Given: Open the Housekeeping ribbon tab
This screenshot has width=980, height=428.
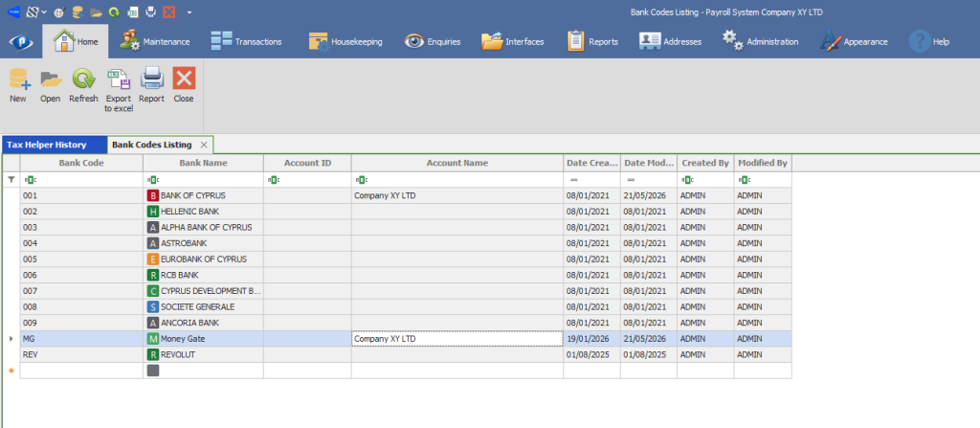Looking at the screenshot, I should coord(345,41).
